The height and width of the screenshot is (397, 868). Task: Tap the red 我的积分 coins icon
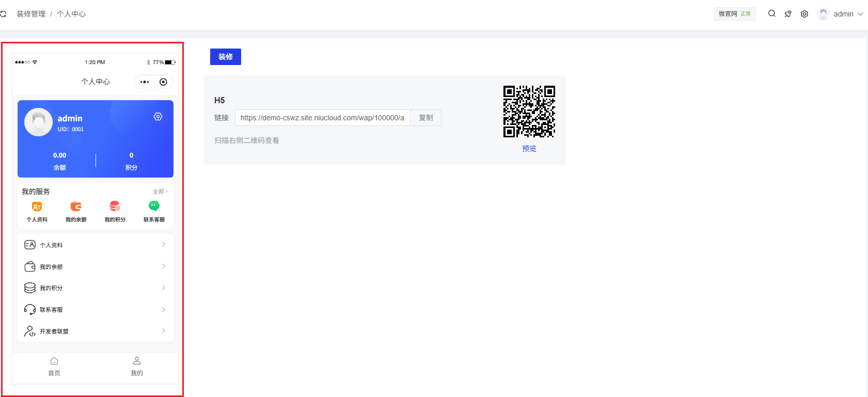pos(115,207)
